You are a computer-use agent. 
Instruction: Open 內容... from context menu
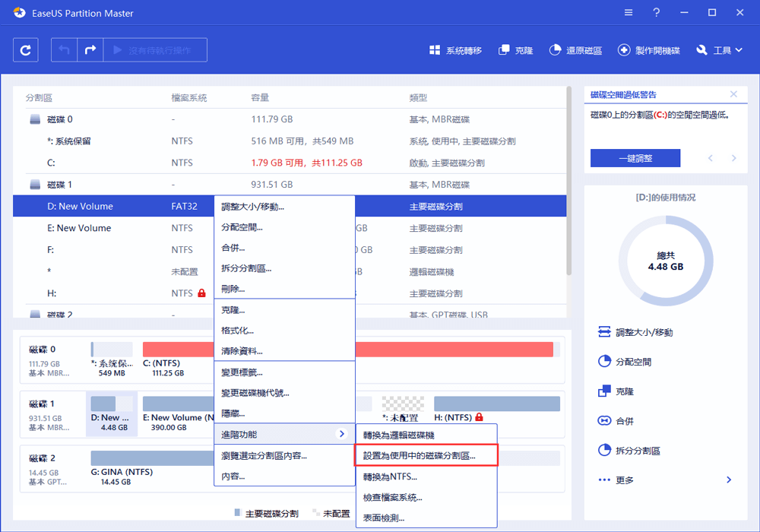tap(284, 477)
